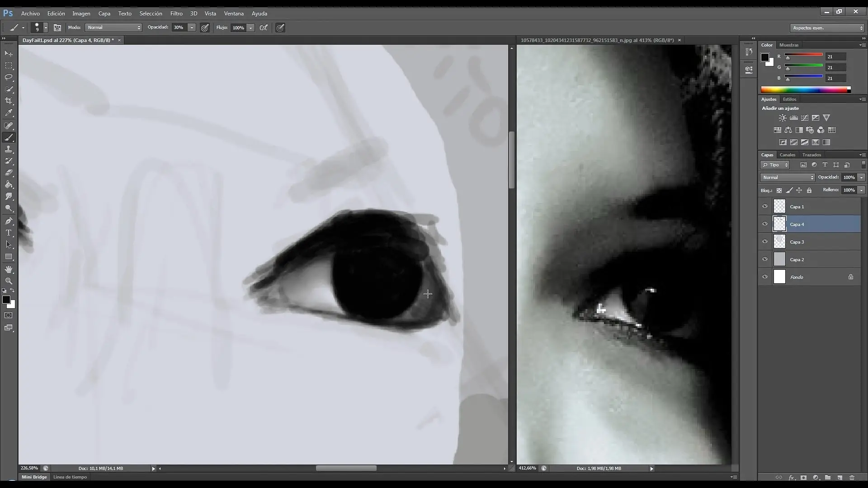Image resolution: width=868 pixels, height=488 pixels.
Task: Open the Archivo menu
Action: click(30, 14)
